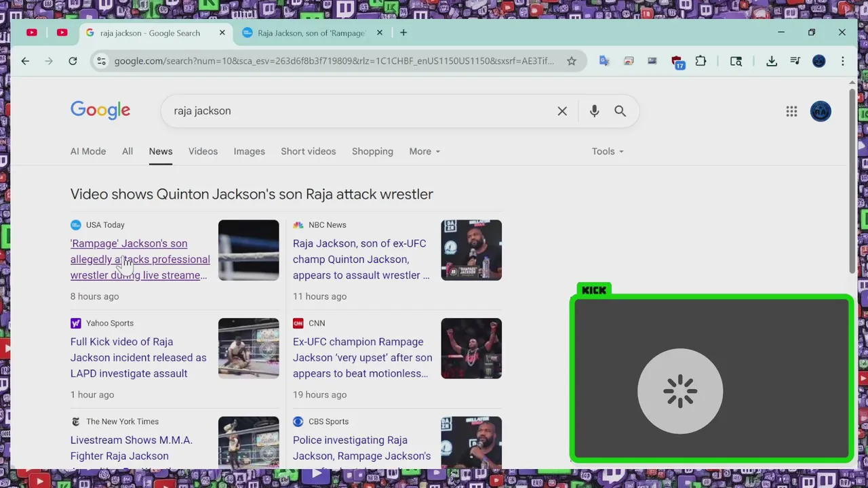
Task: Reload the current page
Action: tap(73, 61)
